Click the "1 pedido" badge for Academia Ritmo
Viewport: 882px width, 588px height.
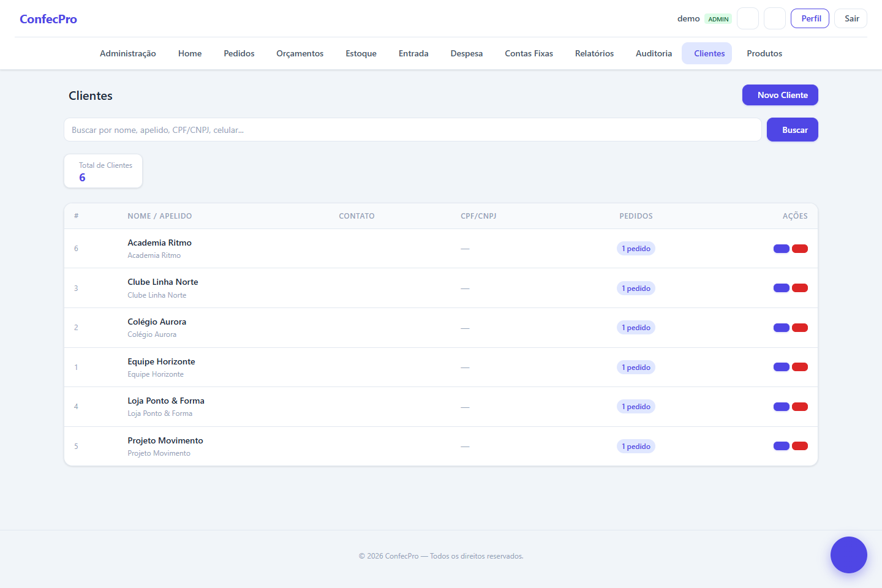[636, 249]
